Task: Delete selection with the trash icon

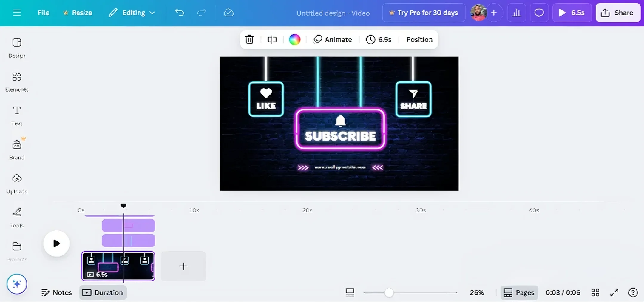Action: pyautogui.click(x=249, y=39)
